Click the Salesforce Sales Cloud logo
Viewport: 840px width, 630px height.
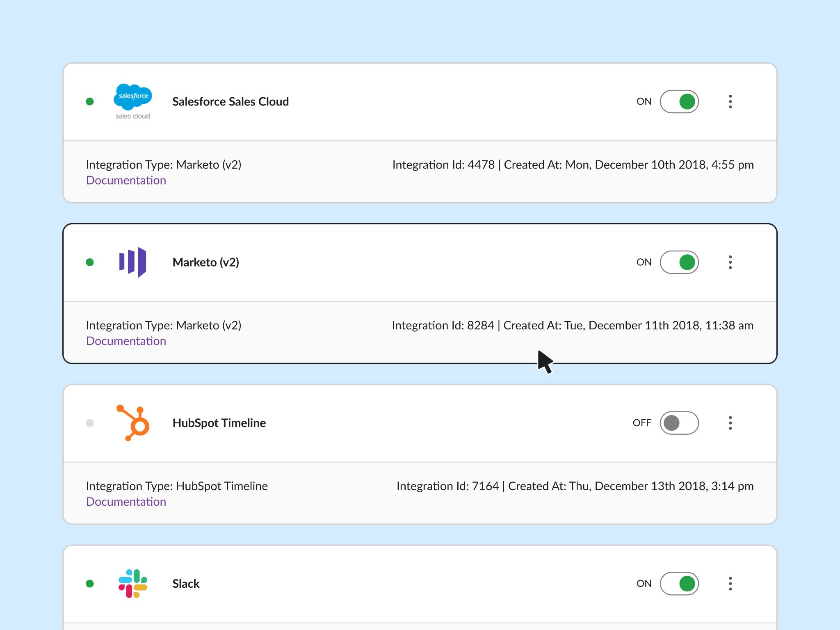132,101
